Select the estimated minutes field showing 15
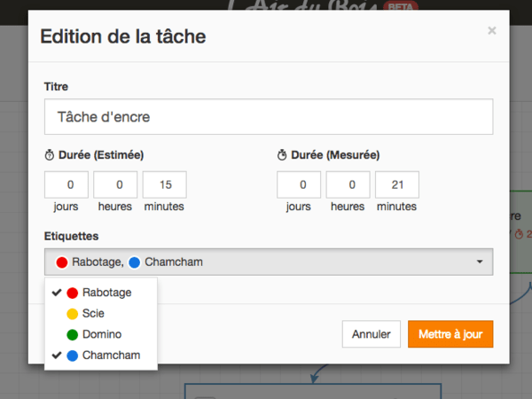Viewport: 532px width, 399px height. click(164, 184)
